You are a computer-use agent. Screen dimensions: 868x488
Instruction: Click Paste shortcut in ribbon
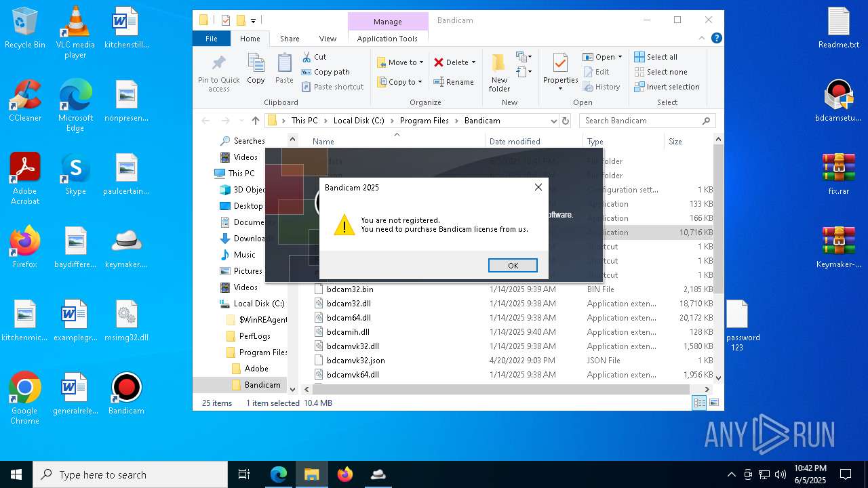coord(333,87)
